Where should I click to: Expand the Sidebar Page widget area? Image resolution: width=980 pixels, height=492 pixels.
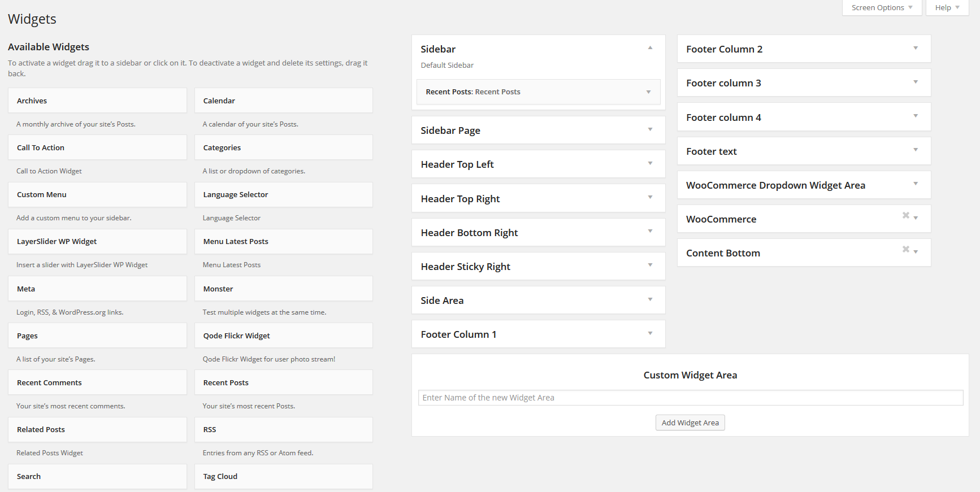[650, 130]
